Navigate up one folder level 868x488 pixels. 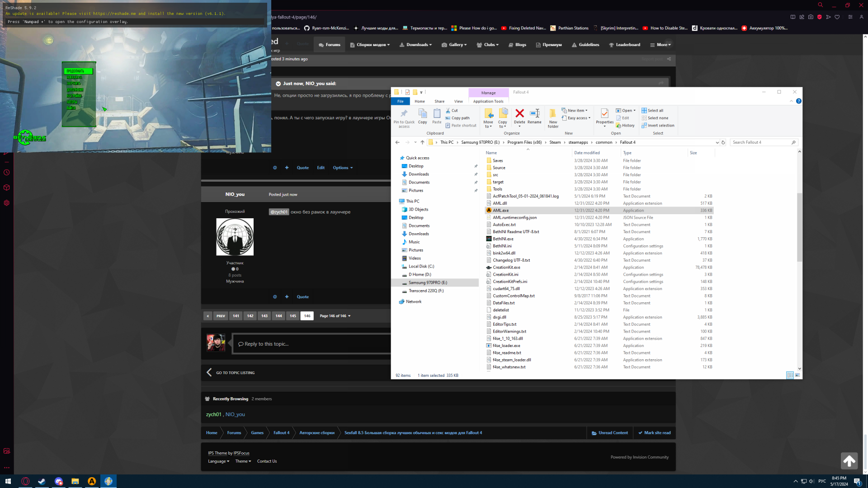click(x=422, y=142)
